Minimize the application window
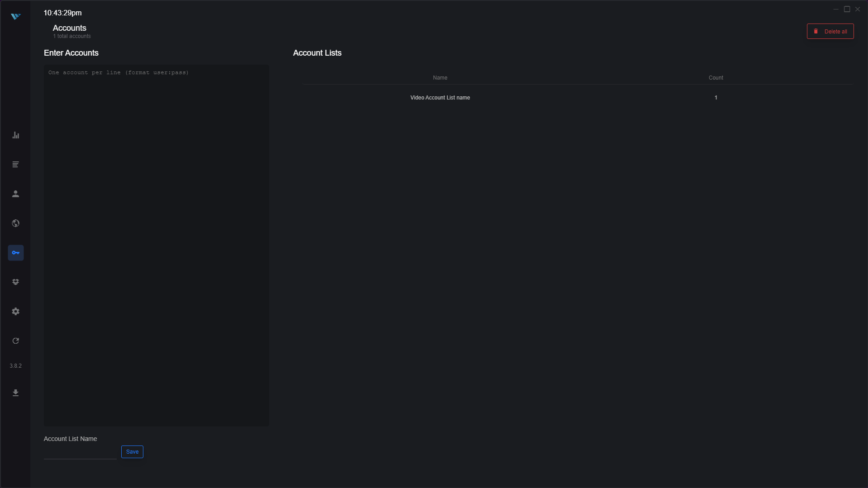The width and height of the screenshot is (868, 488). coord(836,9)
